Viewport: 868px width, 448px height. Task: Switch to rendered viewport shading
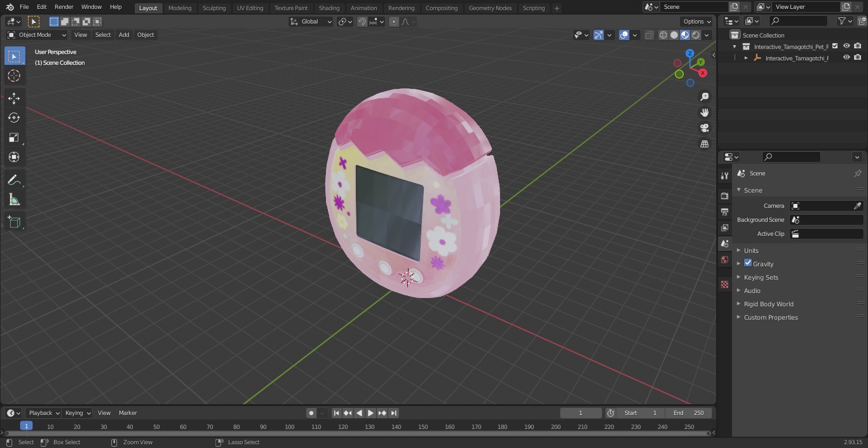(x=696, y=35)
